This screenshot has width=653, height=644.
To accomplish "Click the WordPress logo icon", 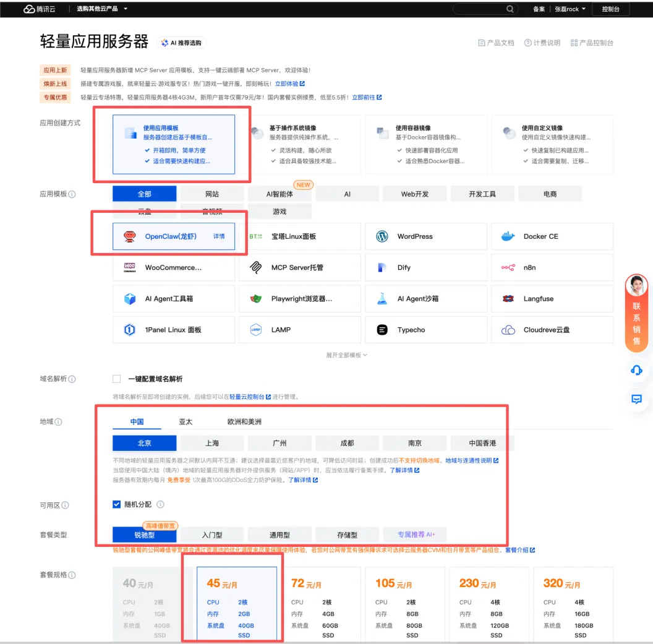I will click(x=382, y=236).
